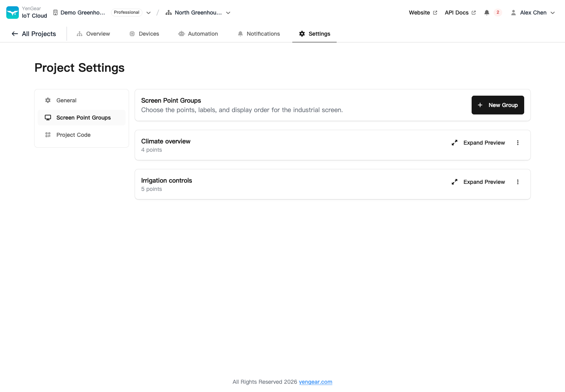The height and width of the screenshot is (392, 565).
Task: Expand Preview for Climate overview
Action: pyautogui.click(x=478, y=143)
